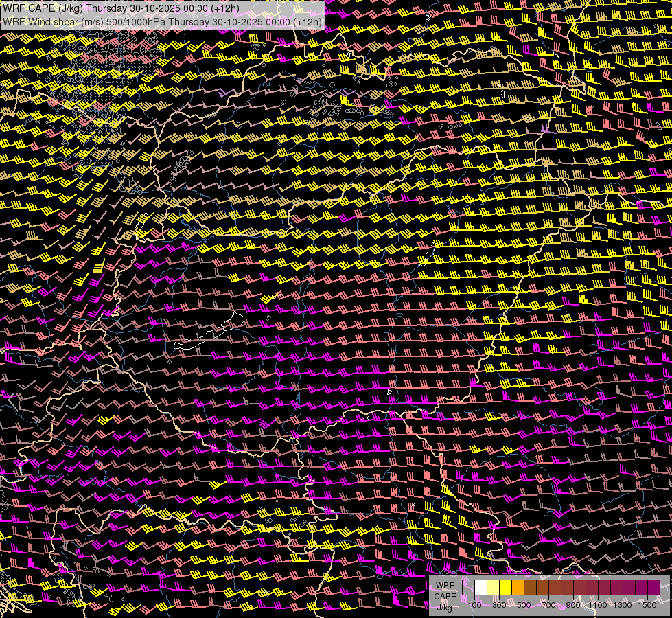Click the orange swatch in the CAPE legend

click(x=518, y=587)
